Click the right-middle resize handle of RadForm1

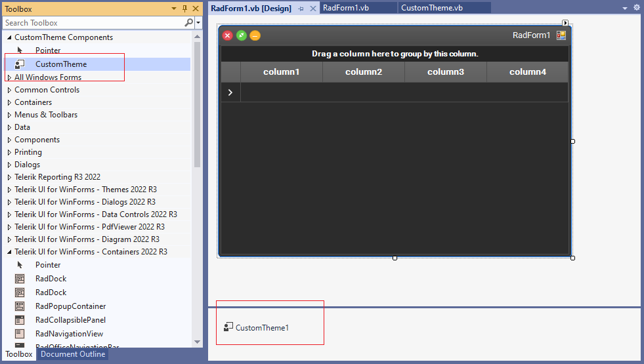coord(572,141)
